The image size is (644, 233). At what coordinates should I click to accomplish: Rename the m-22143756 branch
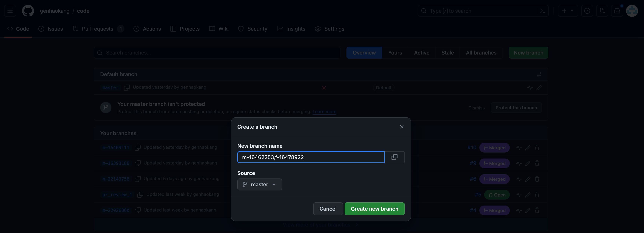tap(528, 179)
